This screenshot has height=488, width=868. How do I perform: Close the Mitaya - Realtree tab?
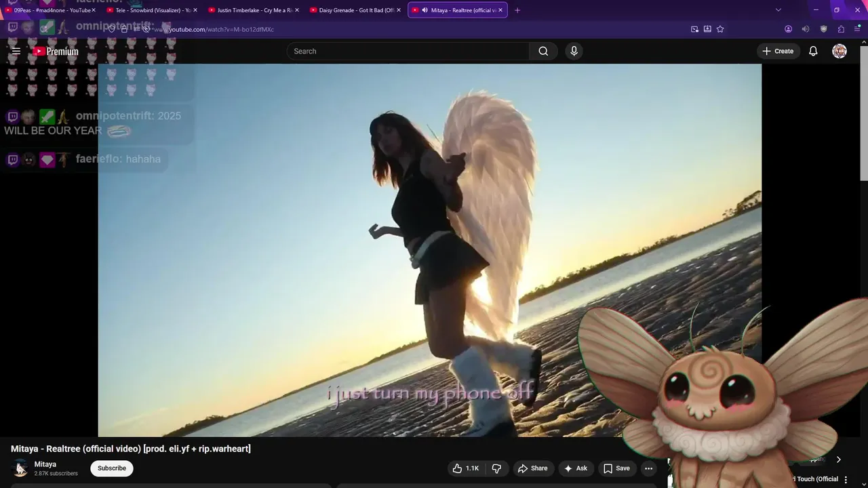pyautogui.click(x=500, y=10)
